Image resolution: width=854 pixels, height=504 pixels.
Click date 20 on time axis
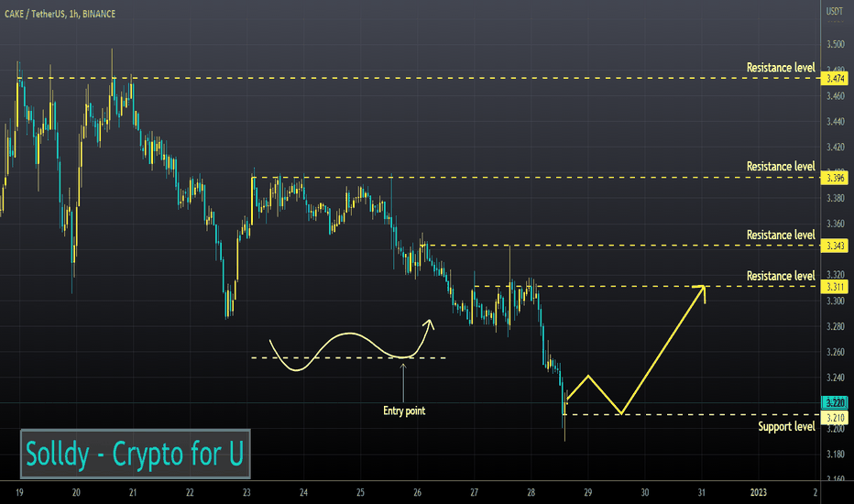pos(76,493)
